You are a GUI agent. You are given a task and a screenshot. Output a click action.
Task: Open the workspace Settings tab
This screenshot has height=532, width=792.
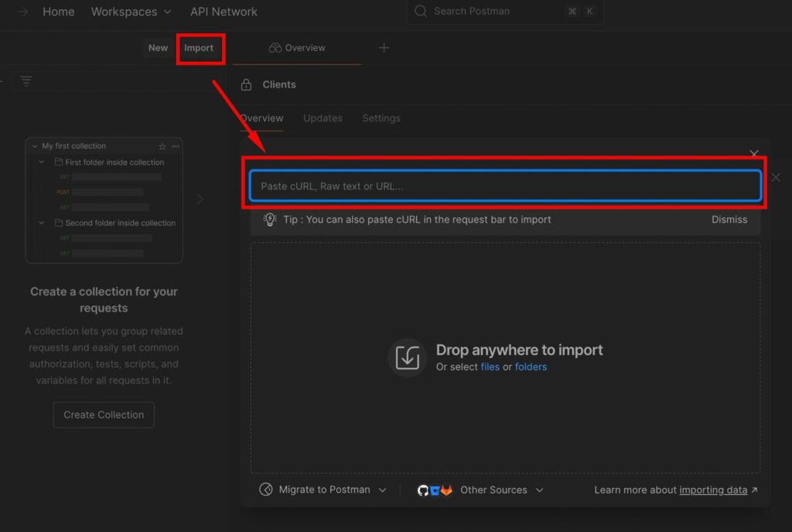click(x=381, y=118)
